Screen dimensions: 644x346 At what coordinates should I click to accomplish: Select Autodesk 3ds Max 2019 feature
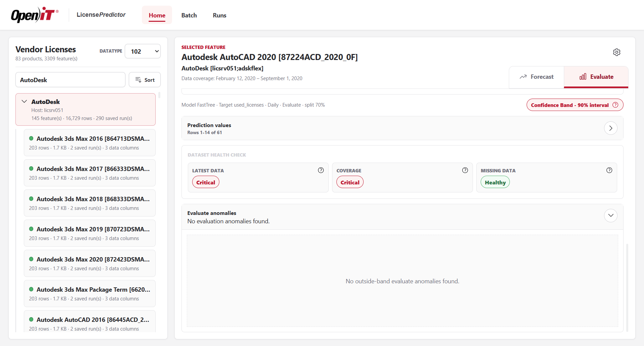pyautogui.click(x=90, y=233)
